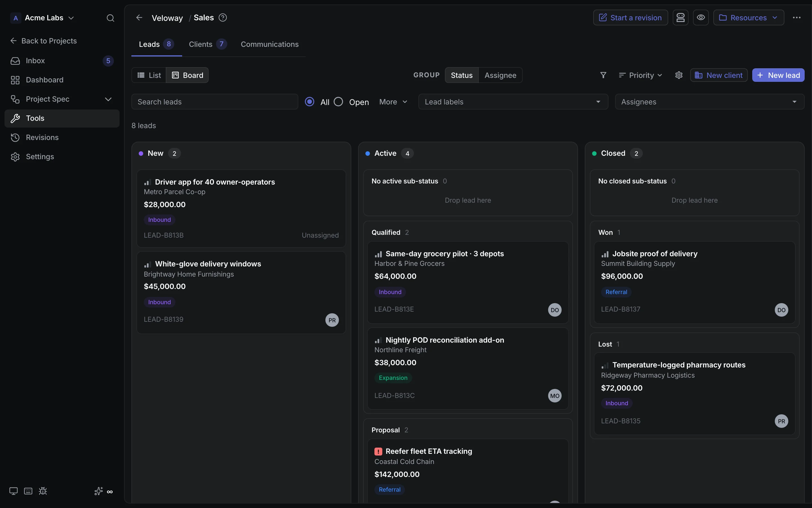Click the back arrow beside Veloway

point(139,17)
